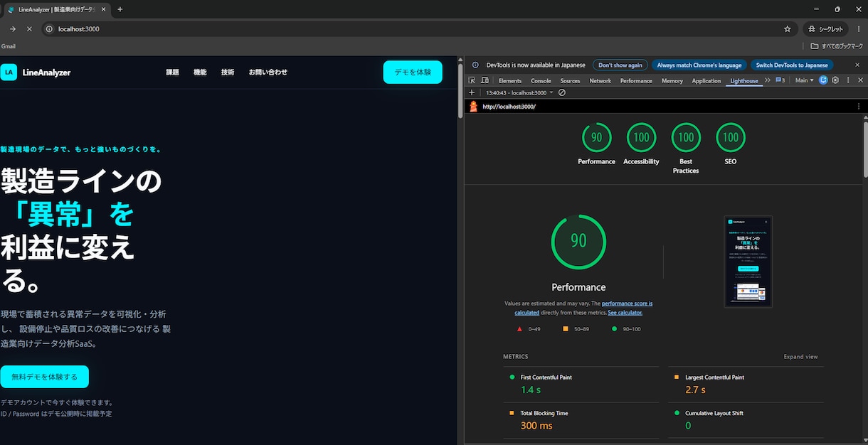Toggle Expand view for metrics
This screenshot has height=445, width=868.
(x=800, y=357)
